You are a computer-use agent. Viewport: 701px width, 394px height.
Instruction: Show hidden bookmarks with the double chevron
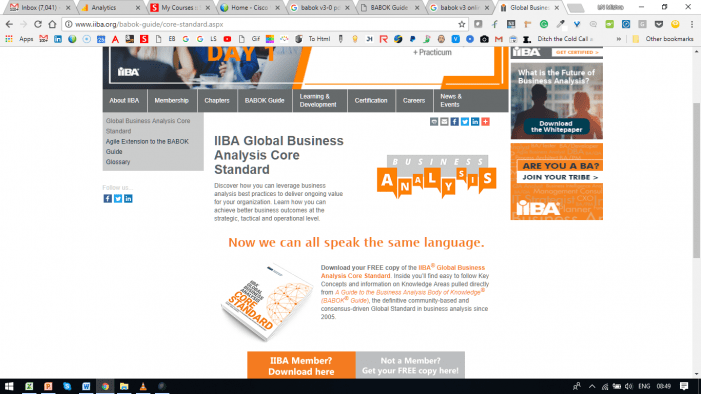coord(619,39)
